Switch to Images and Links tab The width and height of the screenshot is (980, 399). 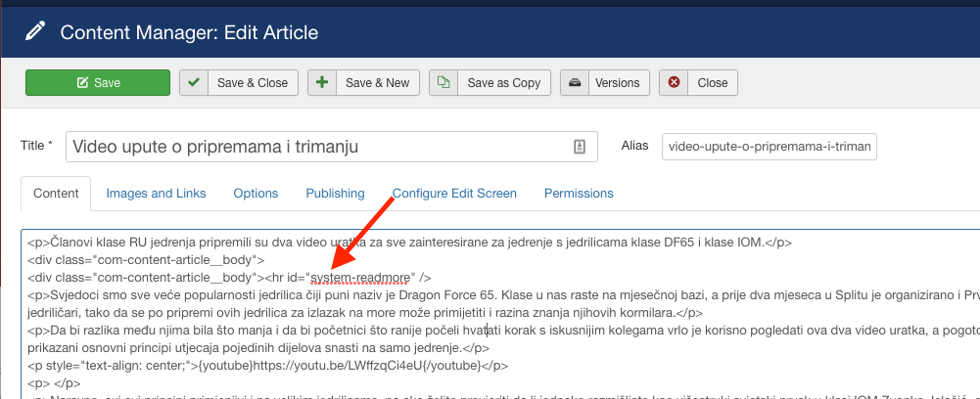click(x=156, y=194)
